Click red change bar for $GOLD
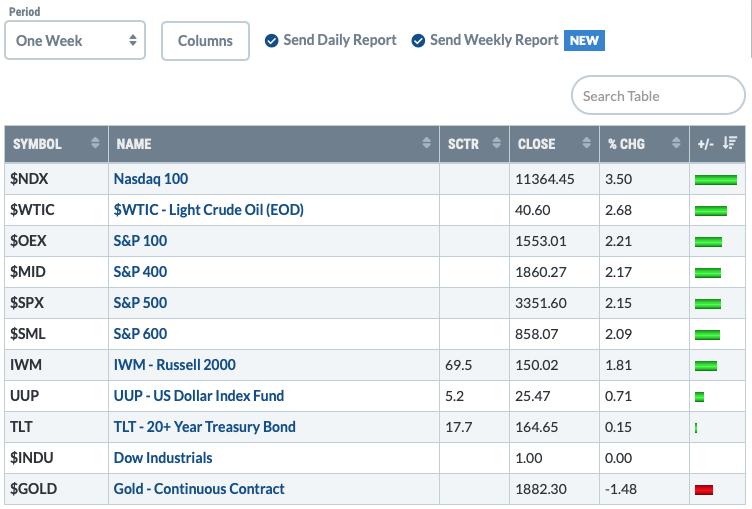The image size is (752, 509). [704, 489]
